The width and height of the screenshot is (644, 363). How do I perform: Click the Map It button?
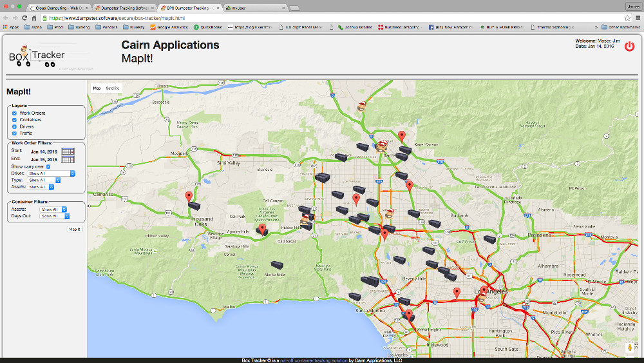click(x=75, y=230)
